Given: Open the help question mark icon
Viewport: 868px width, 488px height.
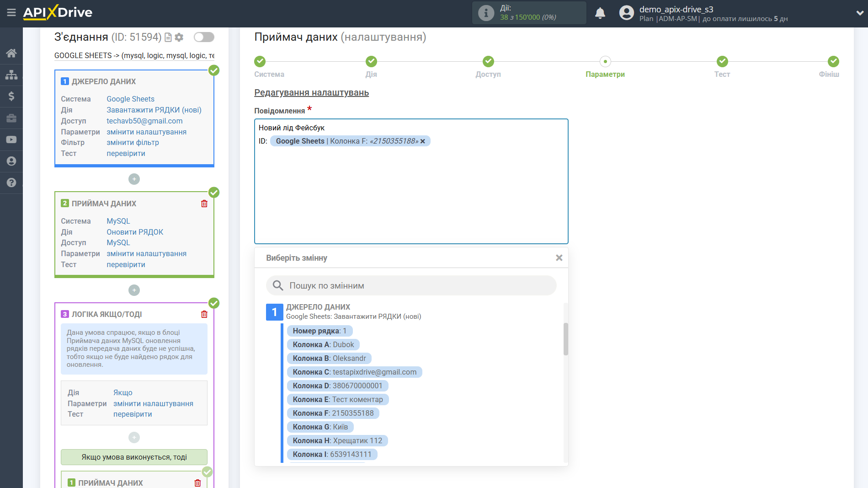Looking at the screenshot, I should point(11,182).
